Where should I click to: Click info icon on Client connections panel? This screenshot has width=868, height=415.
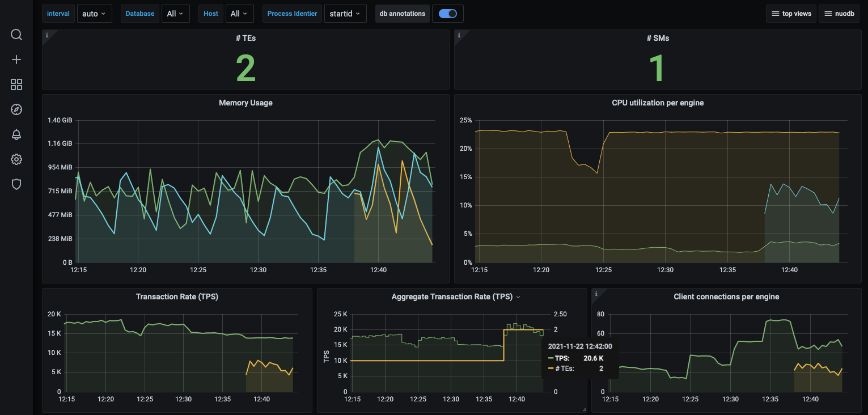coord(596,294)
